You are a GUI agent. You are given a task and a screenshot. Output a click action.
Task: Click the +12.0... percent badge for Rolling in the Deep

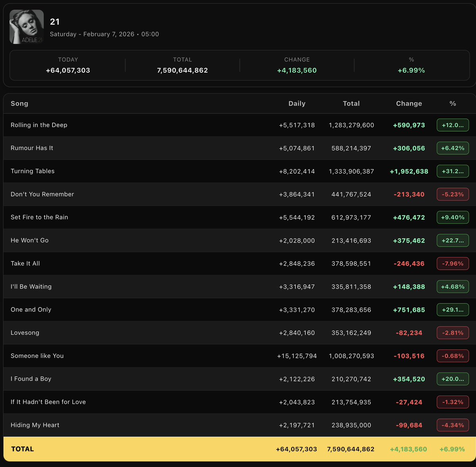tap(453, 125)
